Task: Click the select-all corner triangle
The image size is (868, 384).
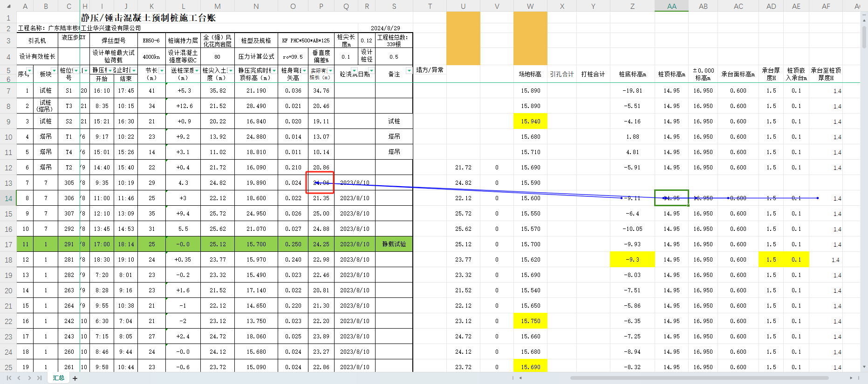Action: point(8,7)
